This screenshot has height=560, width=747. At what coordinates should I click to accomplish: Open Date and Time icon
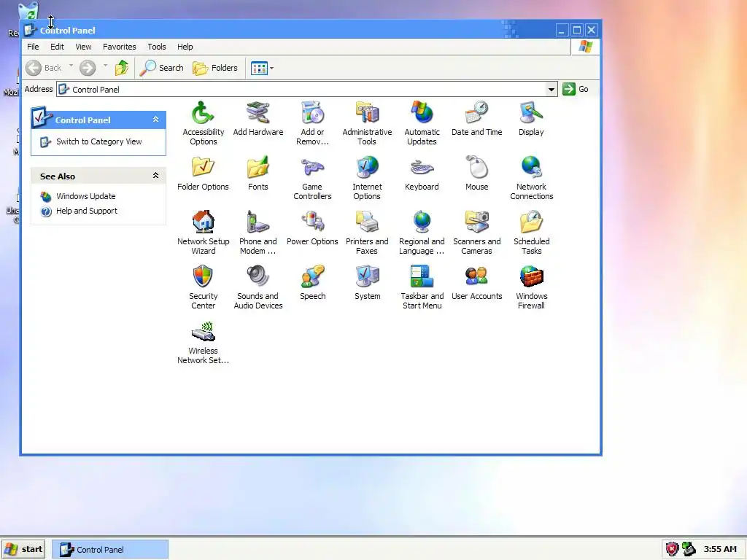(x=476, y=119)
